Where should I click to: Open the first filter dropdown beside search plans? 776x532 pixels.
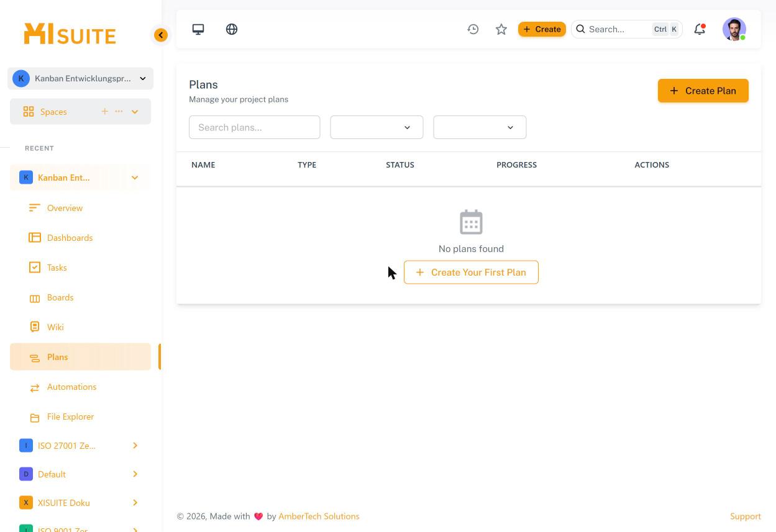tap(377, 127)
